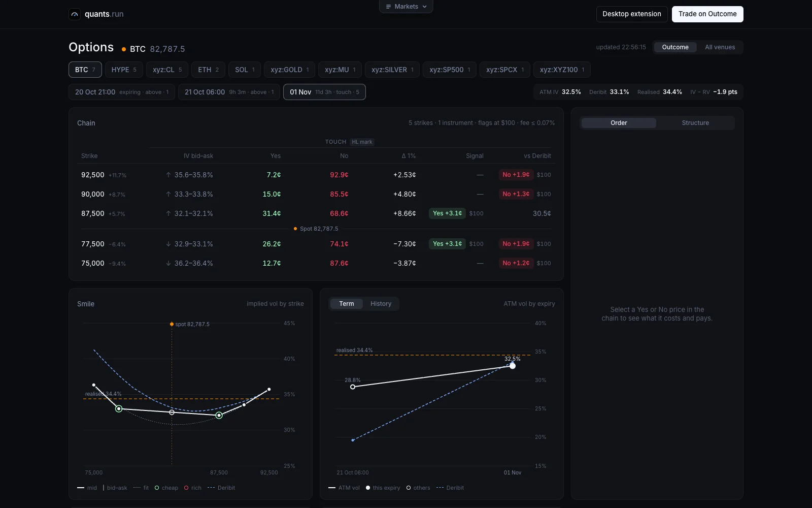Image resolution: width=812 pixels, height=508 pixels.
Task: Click No +1.9¢ Deribit badge for 77,500
Action: coord(516,244)
